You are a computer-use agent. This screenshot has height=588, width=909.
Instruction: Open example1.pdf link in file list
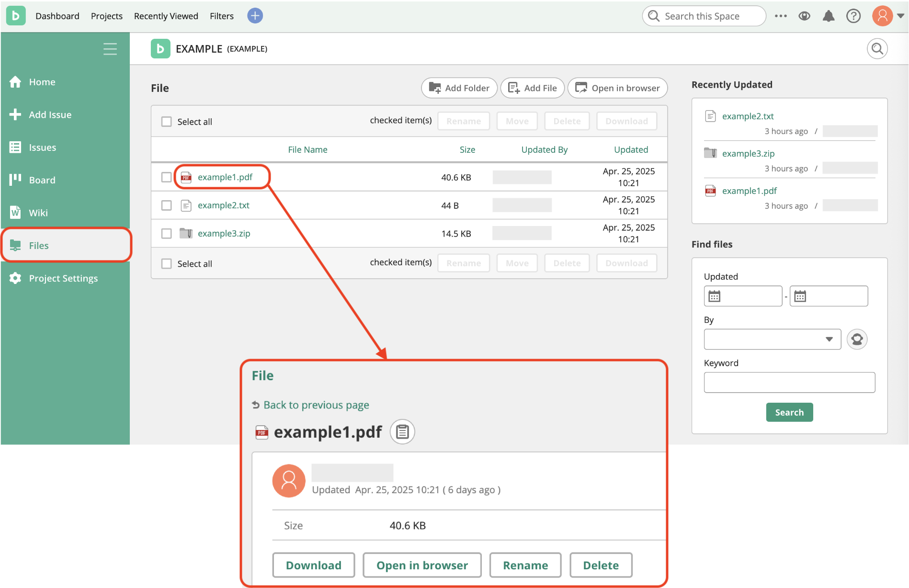click(225, 177)
